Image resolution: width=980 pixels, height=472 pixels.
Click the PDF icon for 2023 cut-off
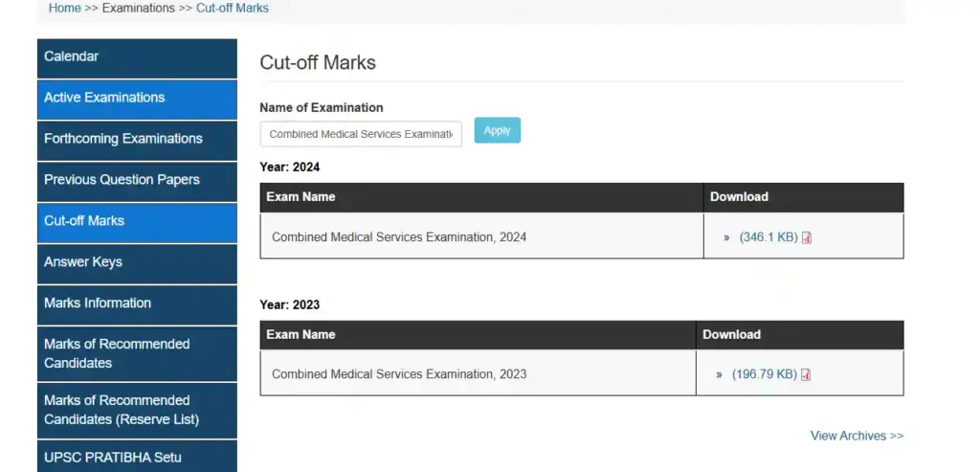pyautogui.click(x=806, y=374)
